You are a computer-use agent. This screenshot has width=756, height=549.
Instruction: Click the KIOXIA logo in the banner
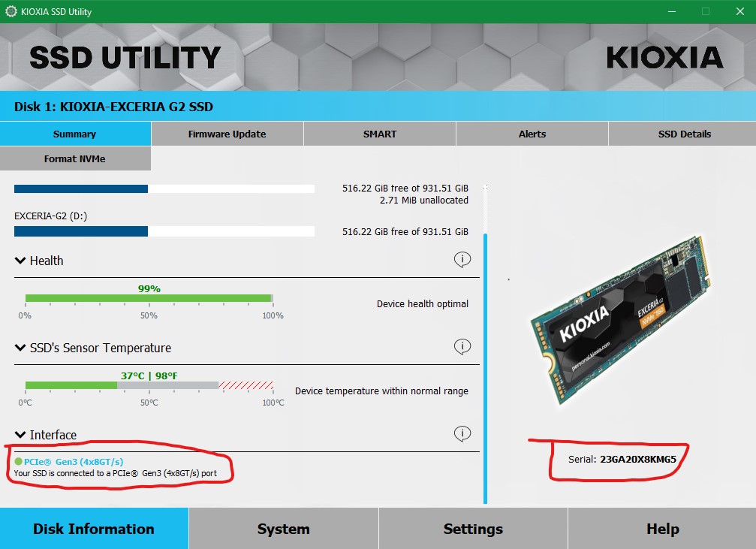664,57
